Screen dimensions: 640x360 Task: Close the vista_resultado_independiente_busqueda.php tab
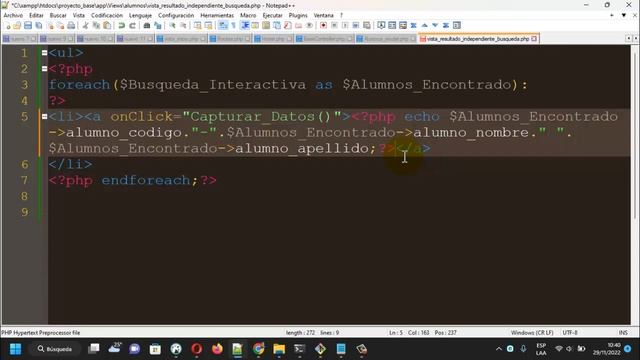[534, 39]
